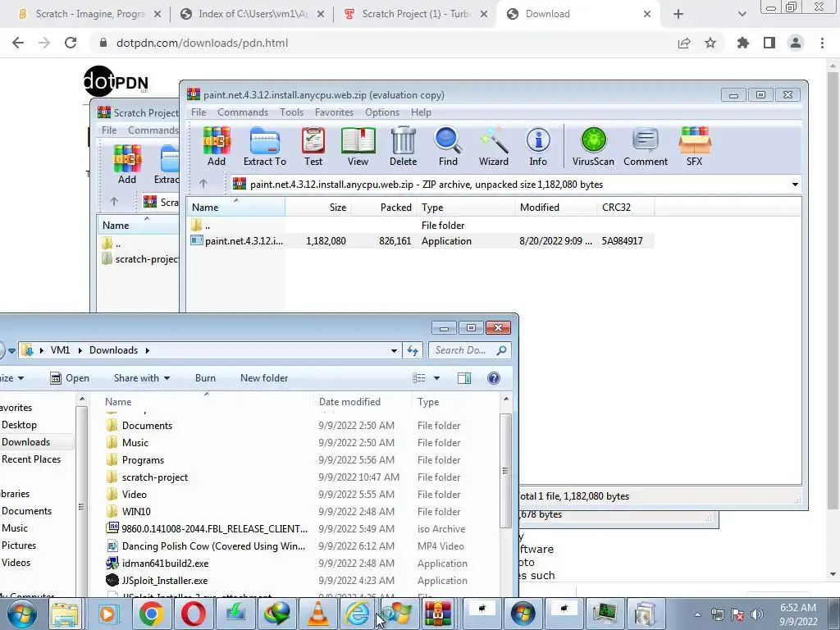Sort by Date modified column in Explorer
The height and width of the screenshot is (630, 840).
click(x=362, y=402)
